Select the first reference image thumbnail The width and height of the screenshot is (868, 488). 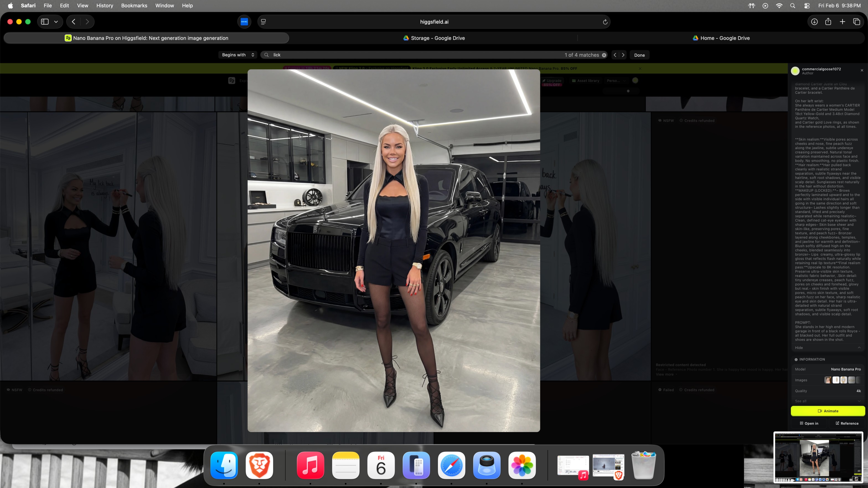click(828, 380)
